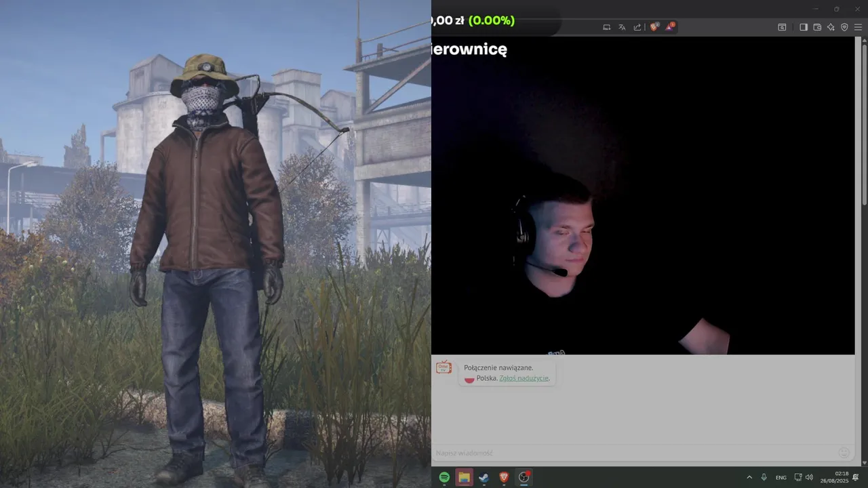
Task: Open File Explorer from the taskbar
Action: (x=464, y=477)
